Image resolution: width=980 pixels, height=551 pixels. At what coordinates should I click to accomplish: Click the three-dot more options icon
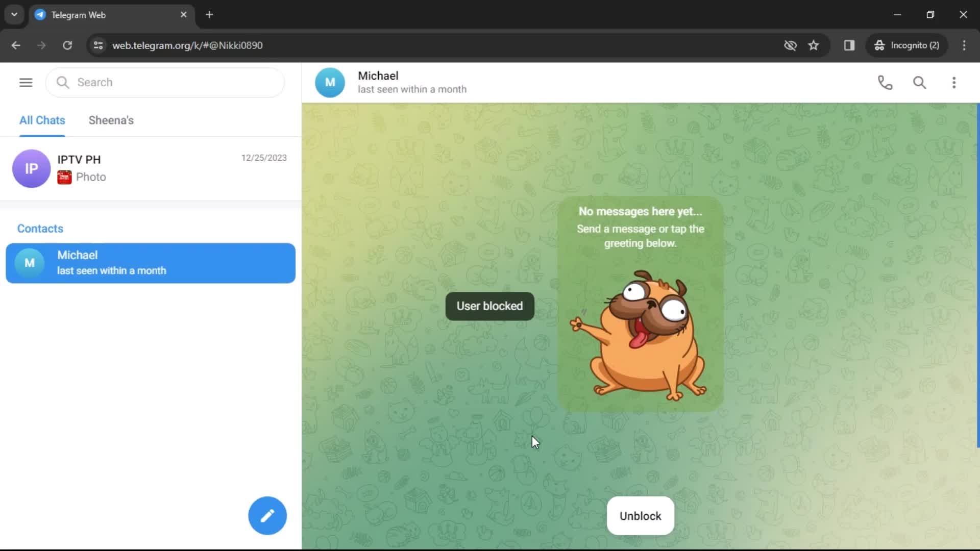(x=954, y=82)
